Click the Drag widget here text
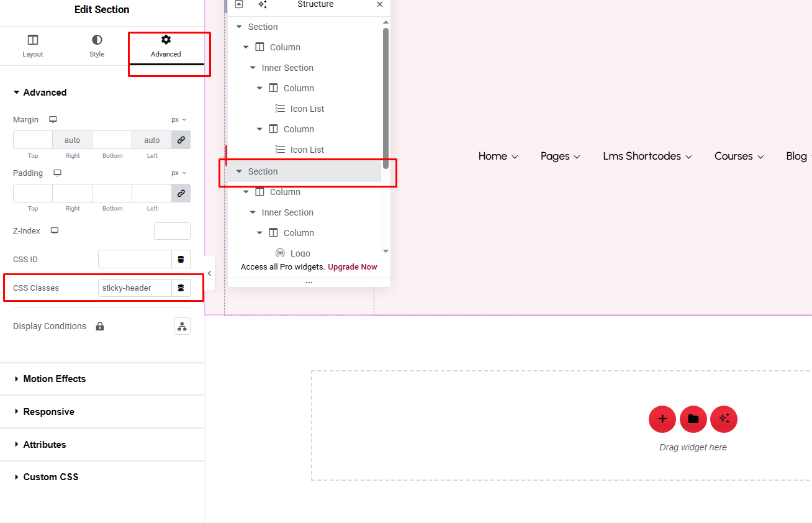The image size is (812, 523). coord(693,447)
